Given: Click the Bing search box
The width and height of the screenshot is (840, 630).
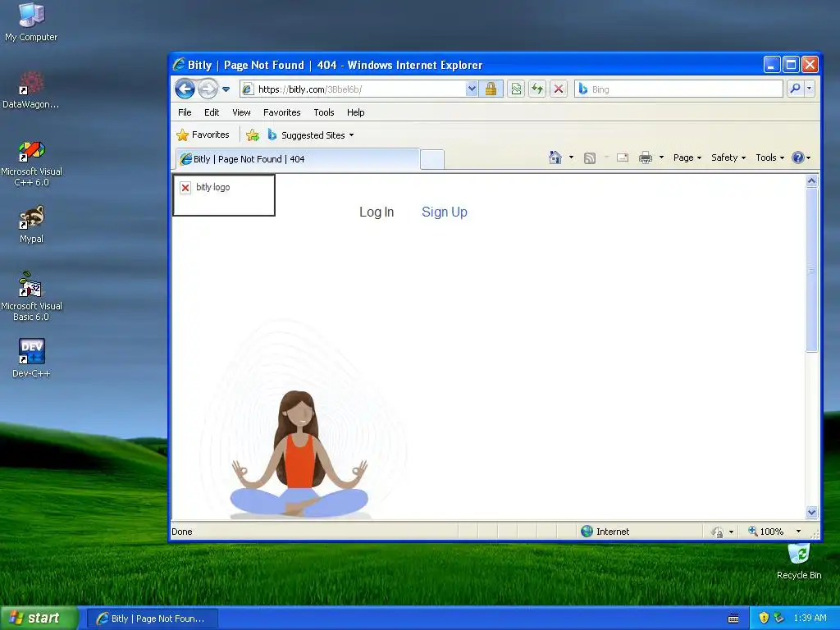Looking at the screenshot, I should pos(678,89).
